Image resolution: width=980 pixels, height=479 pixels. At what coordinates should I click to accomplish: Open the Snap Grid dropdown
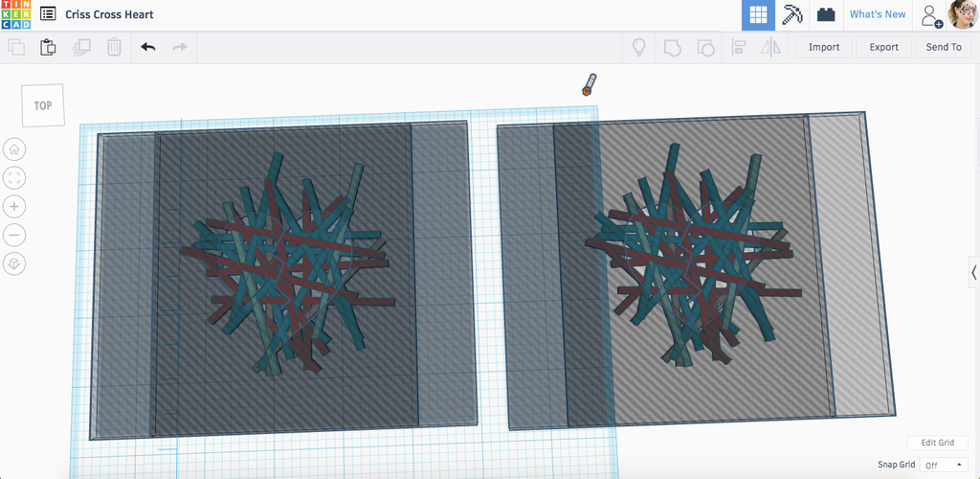coord(944,466)
